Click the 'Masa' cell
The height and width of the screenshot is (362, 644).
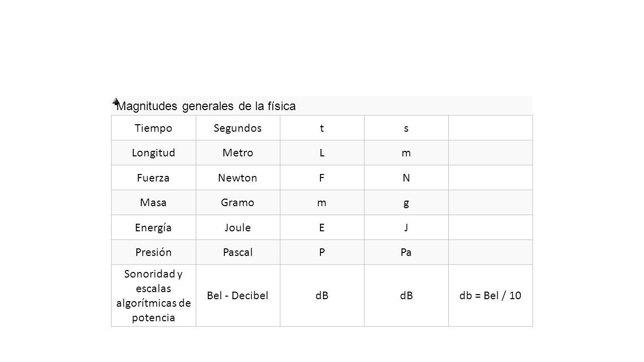[153, 203]
